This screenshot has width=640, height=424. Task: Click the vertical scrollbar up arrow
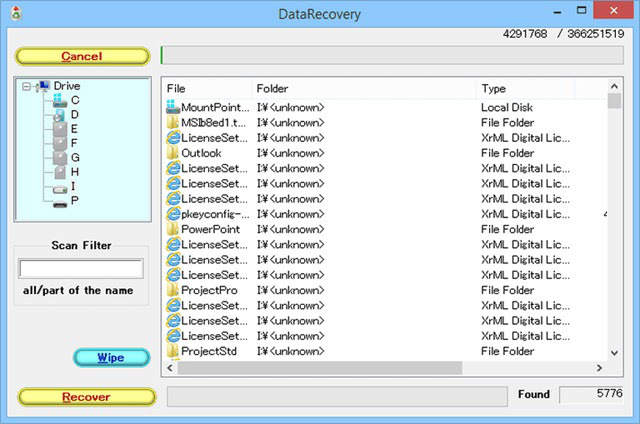[x=614, y=86]
